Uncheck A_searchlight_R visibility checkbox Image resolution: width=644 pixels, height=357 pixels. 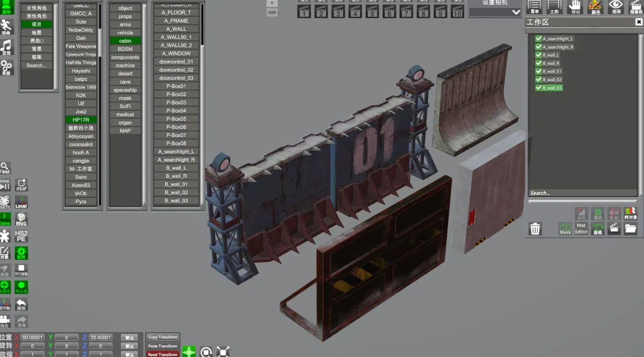pos(538,47)
